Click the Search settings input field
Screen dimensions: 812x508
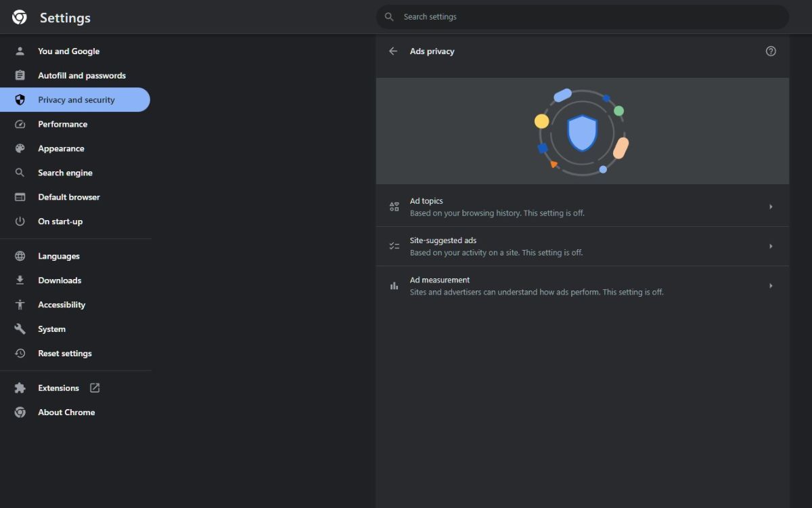click(x=582, y=17)
